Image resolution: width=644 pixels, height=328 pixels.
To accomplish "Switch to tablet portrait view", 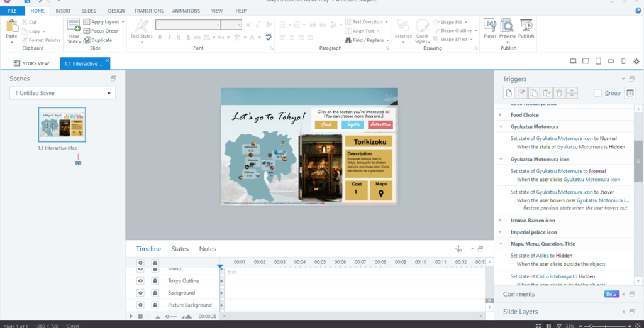I will point(599,62).
